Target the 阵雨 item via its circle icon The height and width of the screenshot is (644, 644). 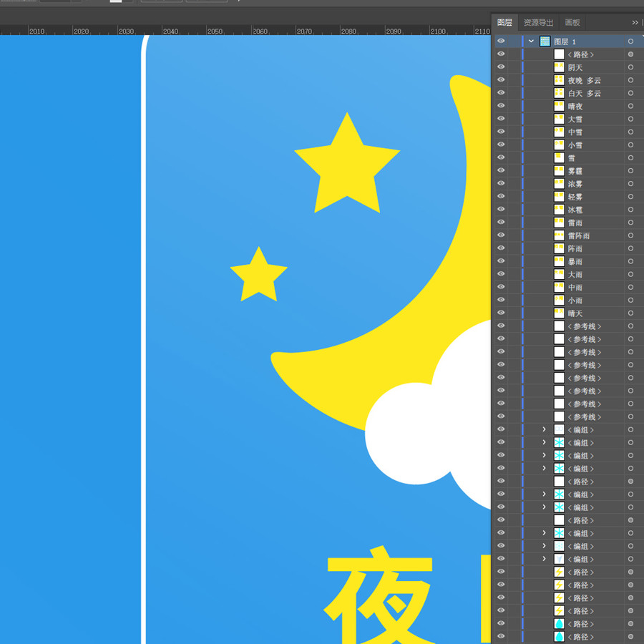(630, 248)
